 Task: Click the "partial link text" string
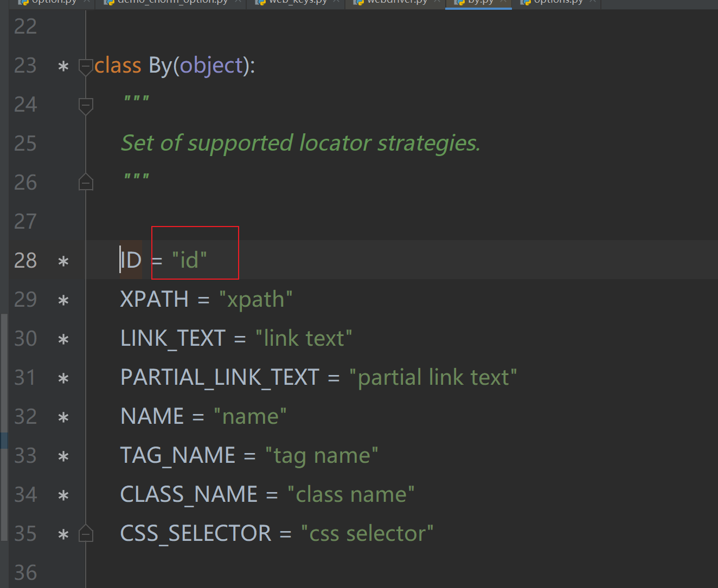pos(433,378)
